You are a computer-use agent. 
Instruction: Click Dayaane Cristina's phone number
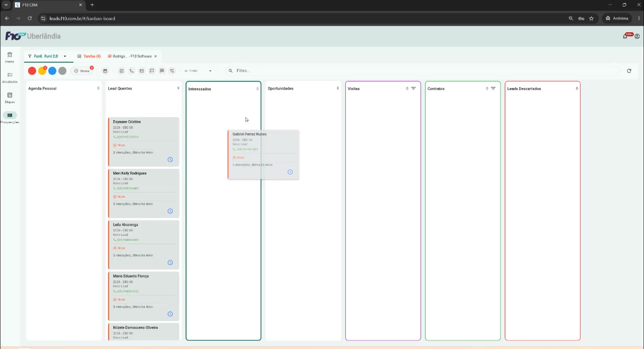[128, 137]
